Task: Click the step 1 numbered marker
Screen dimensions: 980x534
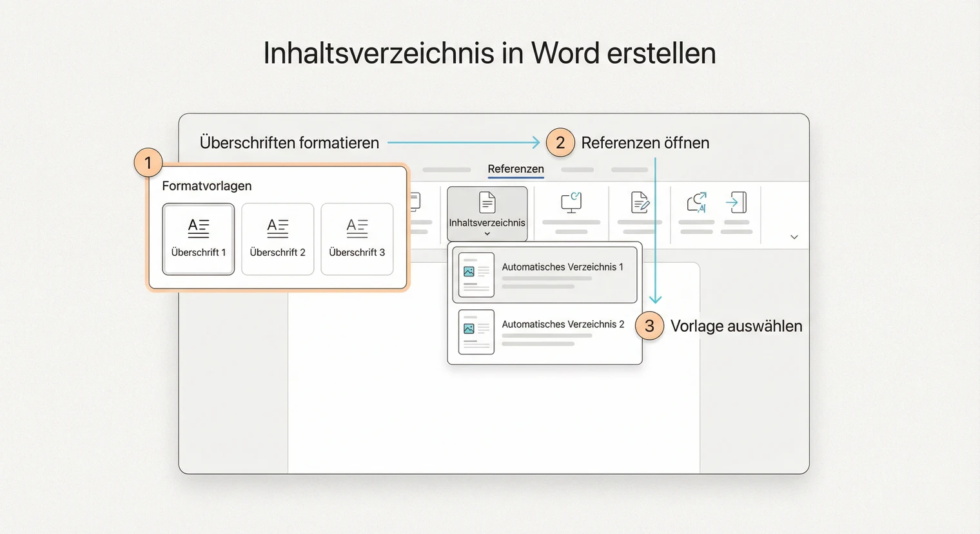Action: coord(148,162)
